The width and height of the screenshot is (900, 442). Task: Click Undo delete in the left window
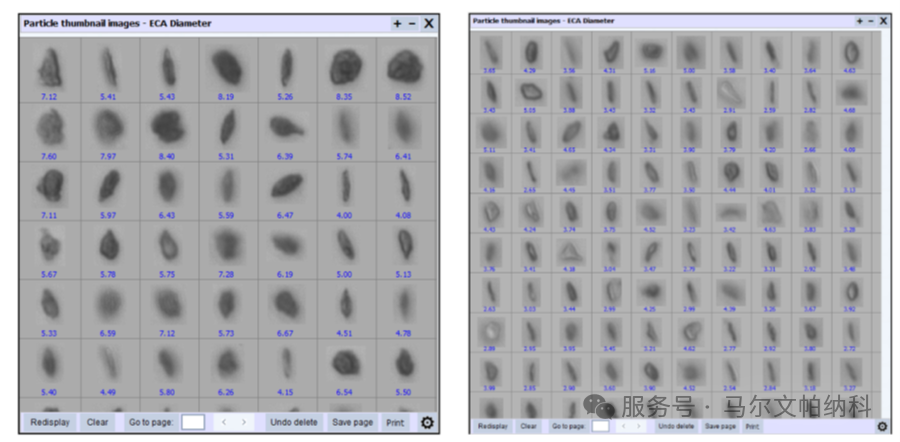pyautogui.click(x=294, y=422)
